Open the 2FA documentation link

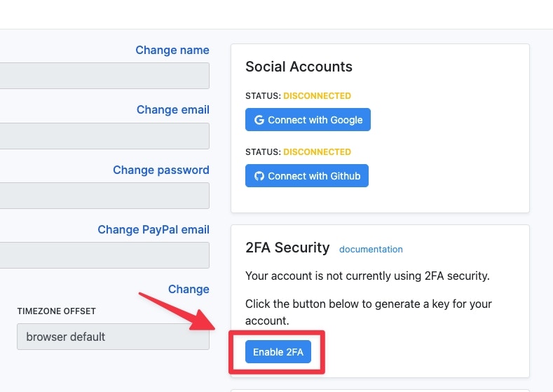point(371,249)
